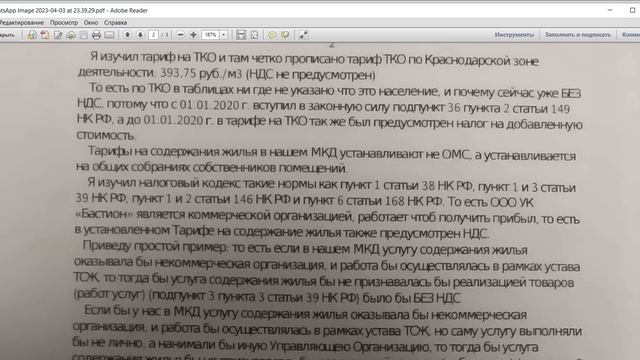
Task: Click the window title 'Adobe Reader'
Action: (x=129, y=11)
